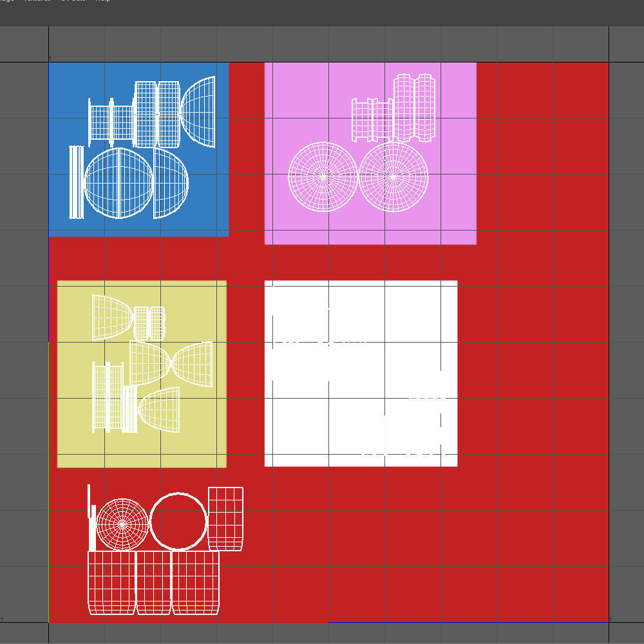Select the spool-shaped UV shell in blue tile
Viewport: 644px width, 644px height.
(111, 122)
